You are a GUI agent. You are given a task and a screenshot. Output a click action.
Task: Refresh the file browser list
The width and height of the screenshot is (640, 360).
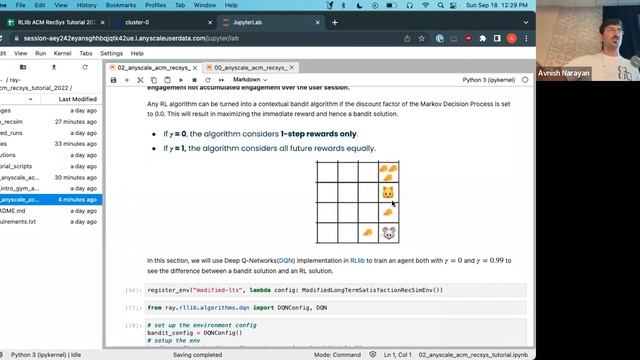(x=85, y=67)
